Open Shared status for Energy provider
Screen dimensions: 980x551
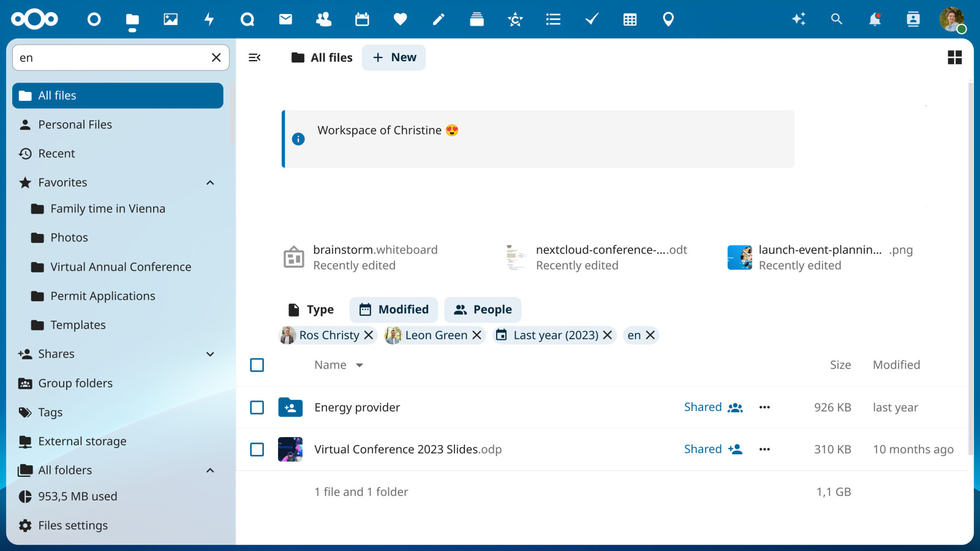714,407
